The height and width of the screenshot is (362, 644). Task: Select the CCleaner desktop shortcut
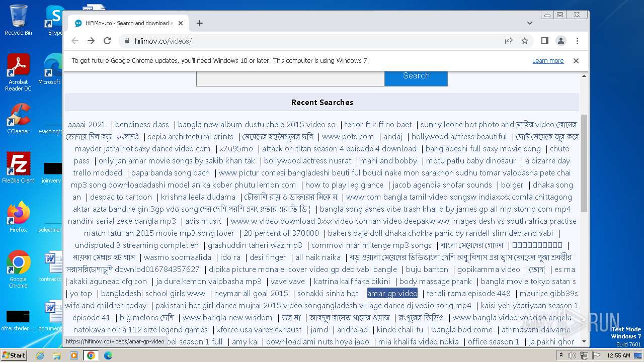pyautogui.click(x=18, y=119)
